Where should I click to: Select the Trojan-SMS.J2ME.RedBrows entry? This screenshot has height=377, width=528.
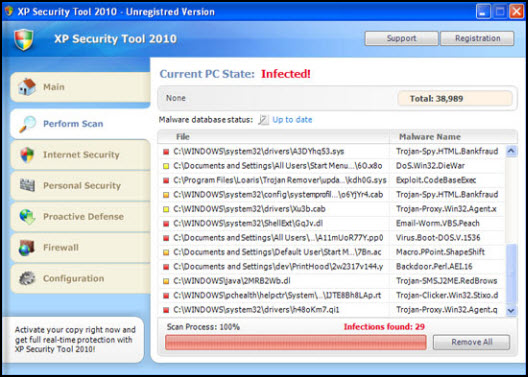[447, 281]
